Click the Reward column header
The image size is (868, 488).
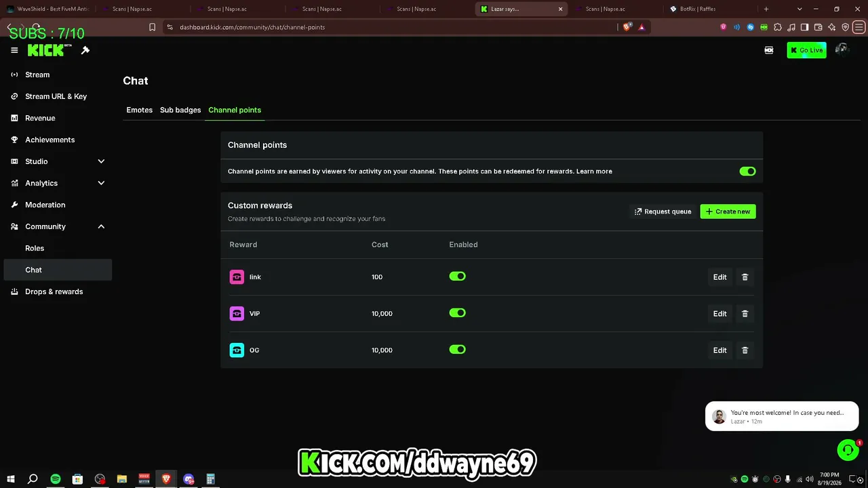[243, 245]
